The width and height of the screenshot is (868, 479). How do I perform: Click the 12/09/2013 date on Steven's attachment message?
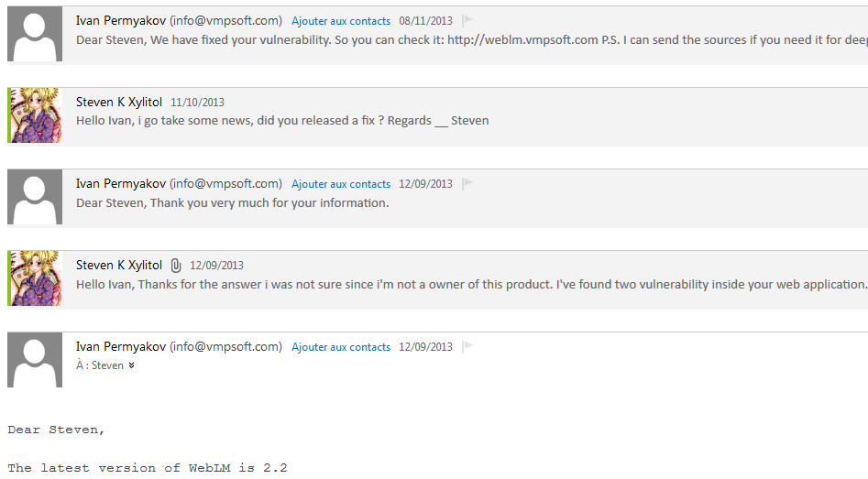[216, 266]
